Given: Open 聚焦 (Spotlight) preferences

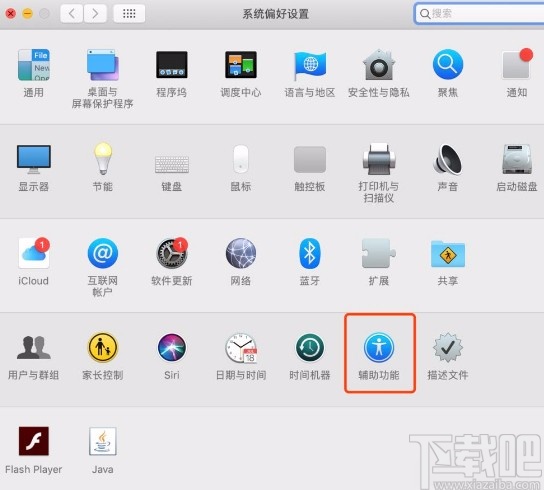Looking at the screenshot, I should coord(448,65).
